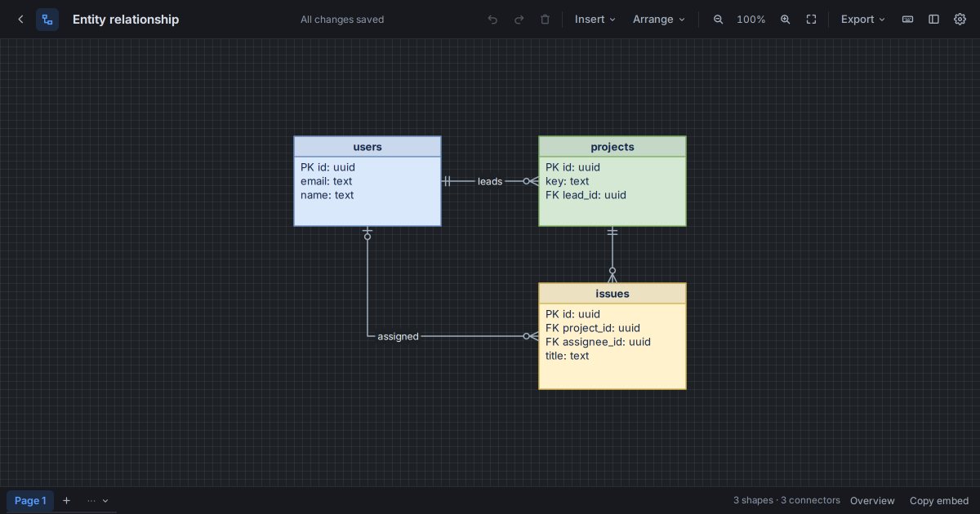Zoom out with minus magnifier
The image size is (980, 514).
click(719, 20)
